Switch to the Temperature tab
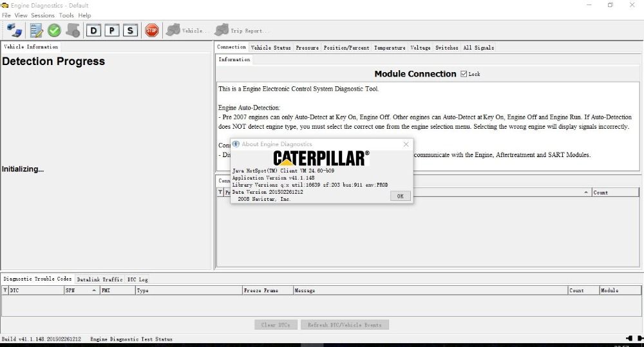This screenshot has height=347, width=644. point(390,48)
